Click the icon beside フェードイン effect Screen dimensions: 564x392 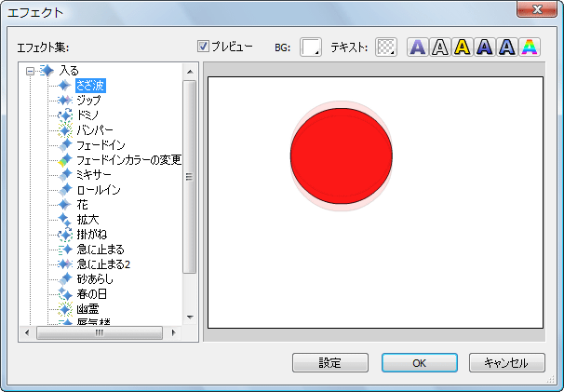click(x=65, y=145)
